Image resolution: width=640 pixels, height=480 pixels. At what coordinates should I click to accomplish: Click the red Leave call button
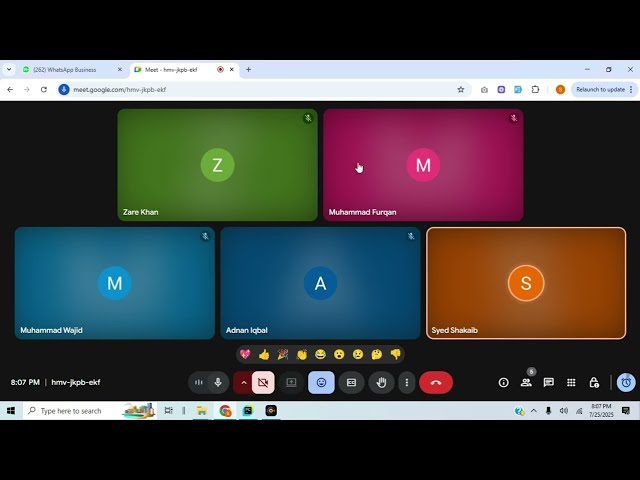pyautogui.click(x=435, y=382)
